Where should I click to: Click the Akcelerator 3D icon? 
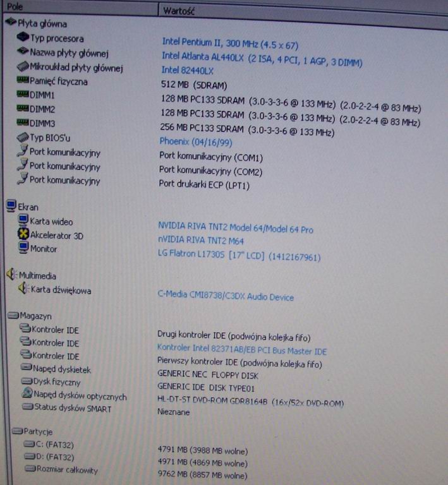coord(23,234)
